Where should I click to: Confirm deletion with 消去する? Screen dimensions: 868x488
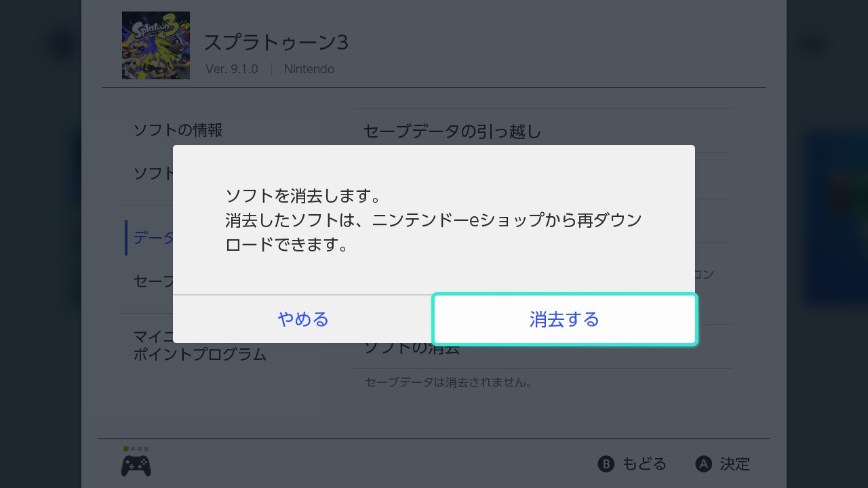point(564,319)
